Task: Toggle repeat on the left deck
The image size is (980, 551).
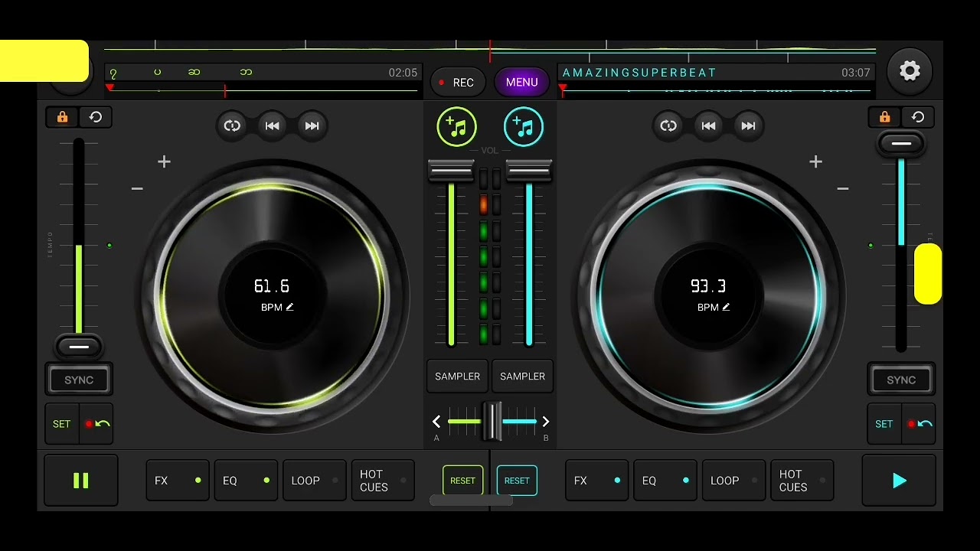Action: pos(232,126)
